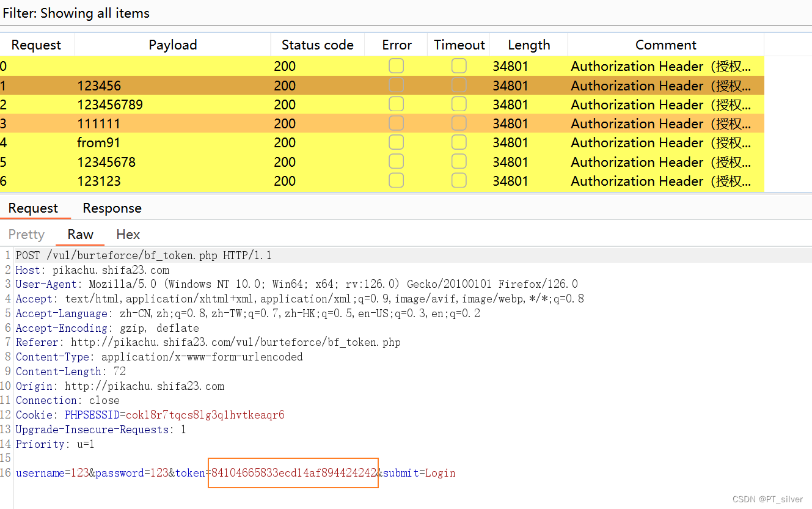Click the Priority header line

coord(55,444)
